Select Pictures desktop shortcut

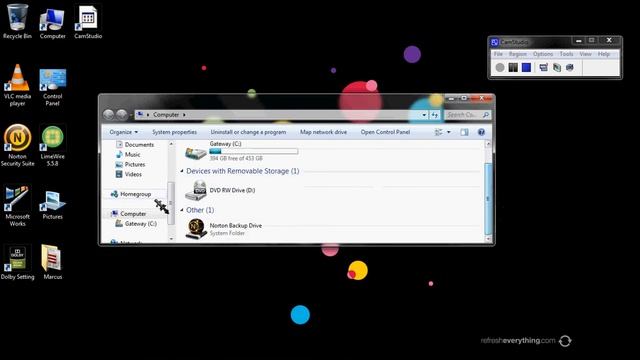pyautogui.click(x=52, y=205)
